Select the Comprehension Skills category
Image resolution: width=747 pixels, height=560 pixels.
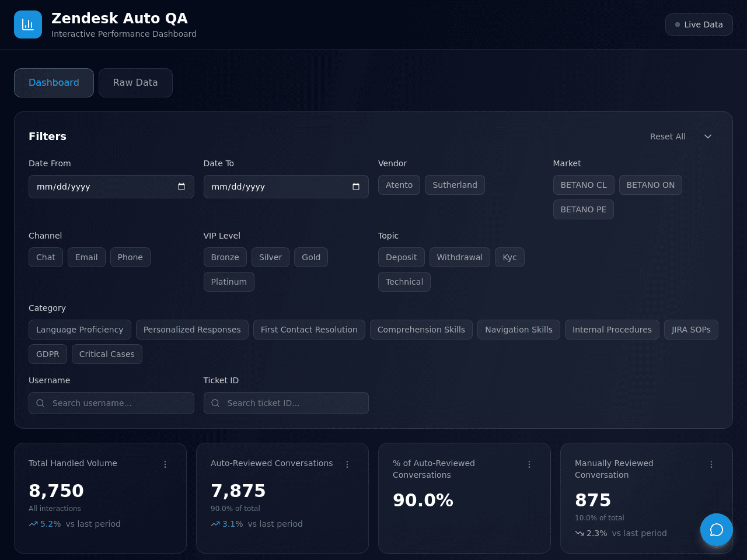[x=421, y=330]
